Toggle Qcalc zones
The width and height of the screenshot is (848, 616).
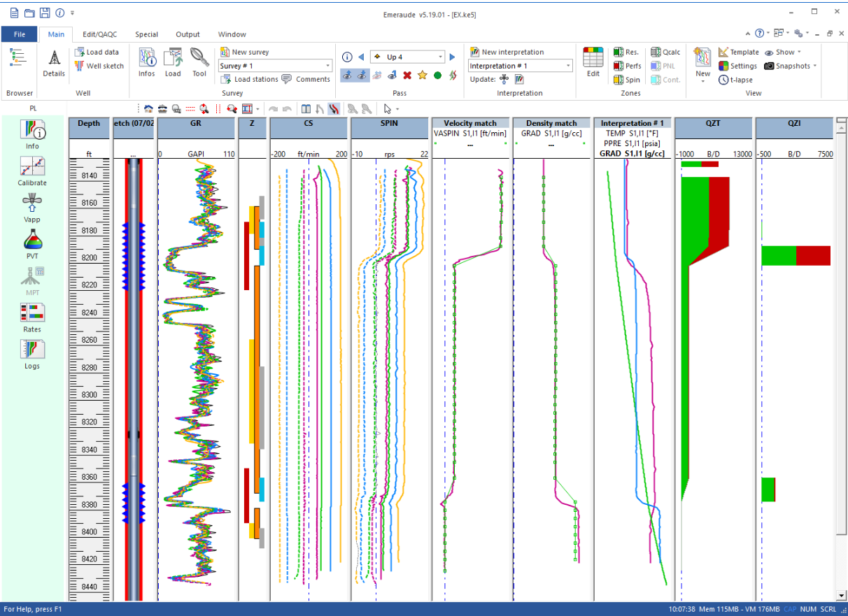point(665,52)
